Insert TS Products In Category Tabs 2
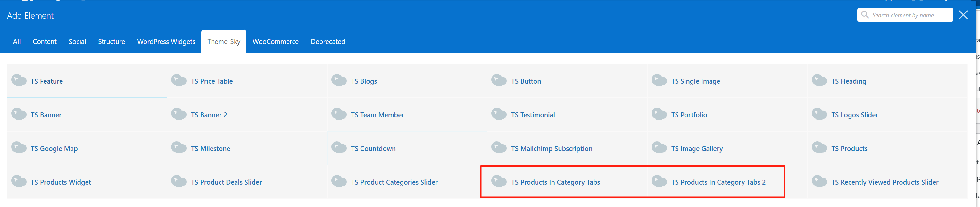Screen dimensions: 980x207 click(718, 182)
